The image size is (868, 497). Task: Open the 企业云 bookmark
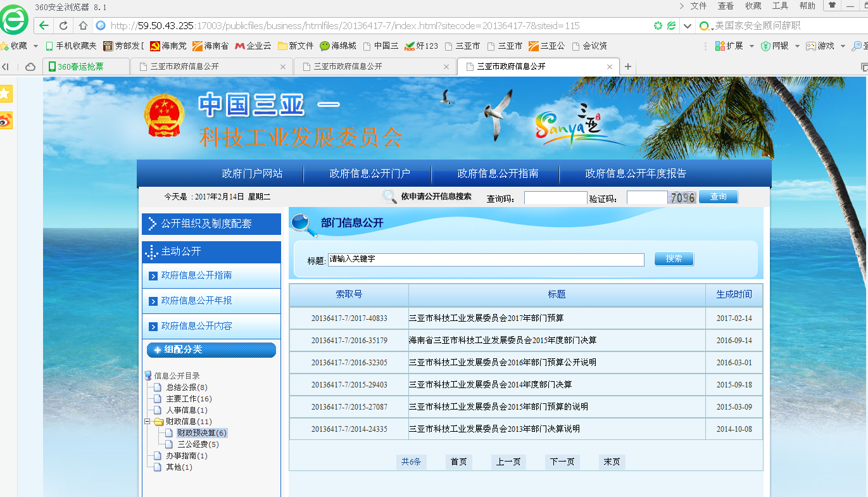pyautogui.click(x=253, y=46)
